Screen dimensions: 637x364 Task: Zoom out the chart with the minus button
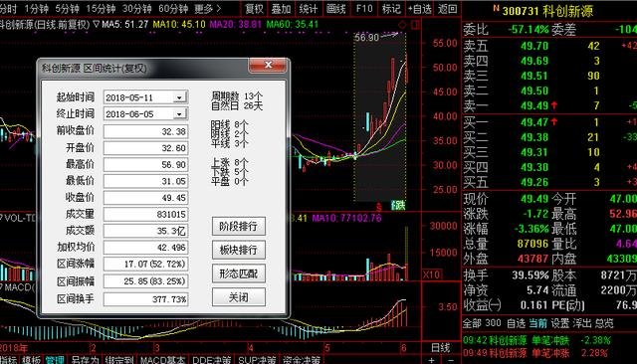click(450, 360)
